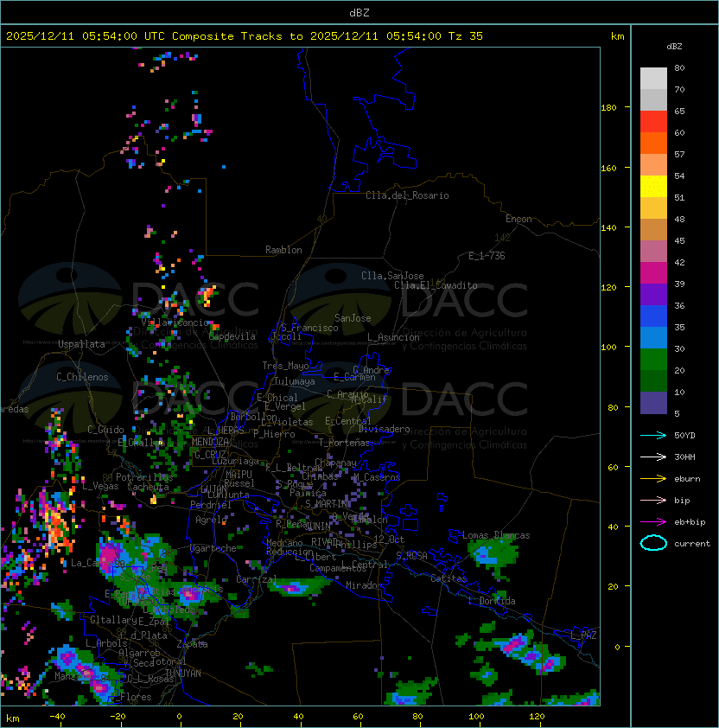The height and width of the screenshot is (728, 719).
Task: Click the Ugarteche location label
Action: [x=213, y=548]
